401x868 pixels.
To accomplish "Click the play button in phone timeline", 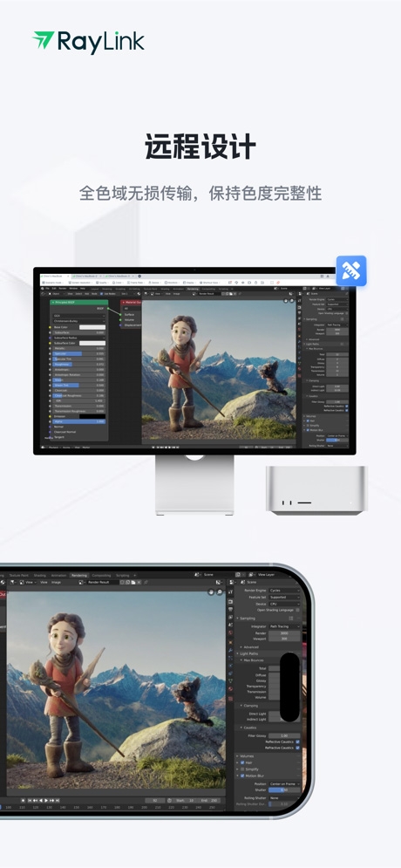I will [x=47, y=801].
